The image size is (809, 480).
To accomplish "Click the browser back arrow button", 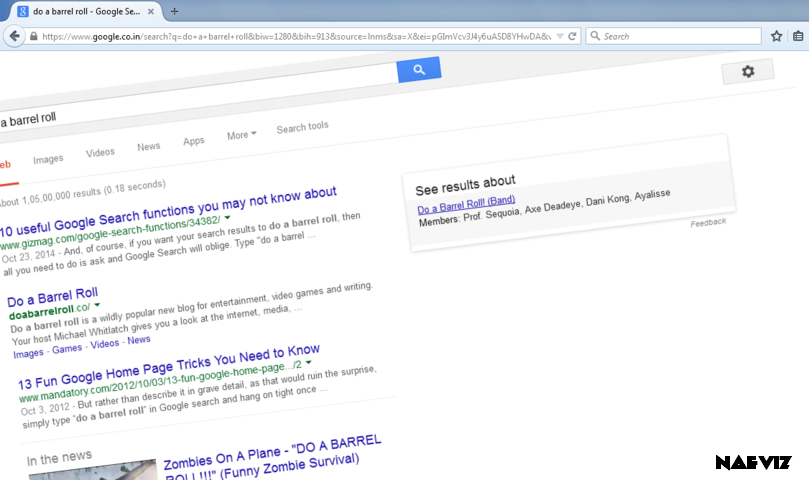I will click(x=14, y=36).
